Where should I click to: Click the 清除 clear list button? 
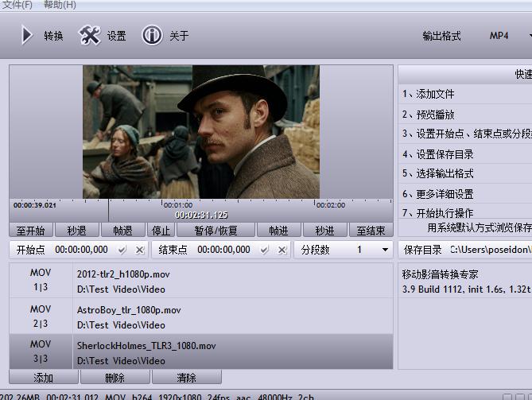click(187, 377)
